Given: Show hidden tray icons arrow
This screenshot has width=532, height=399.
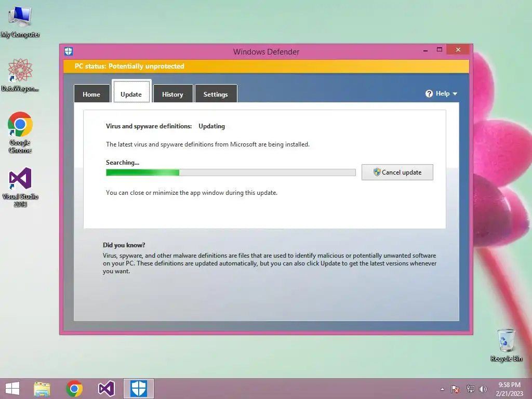Looking at the screenshot, I should 442,389.
